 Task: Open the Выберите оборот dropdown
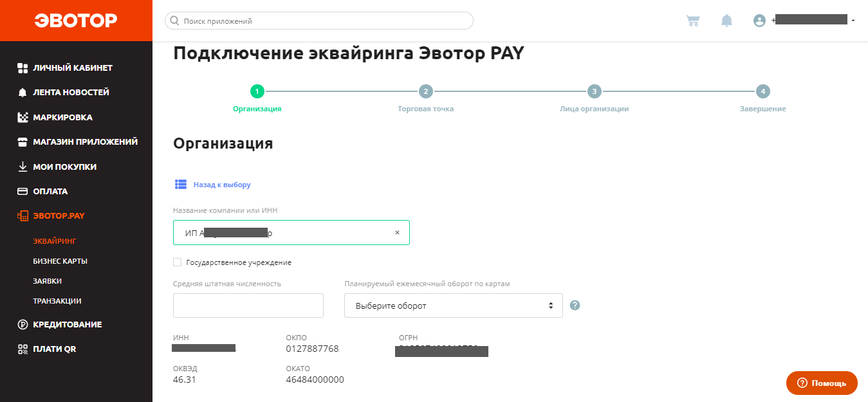point(454,306)
